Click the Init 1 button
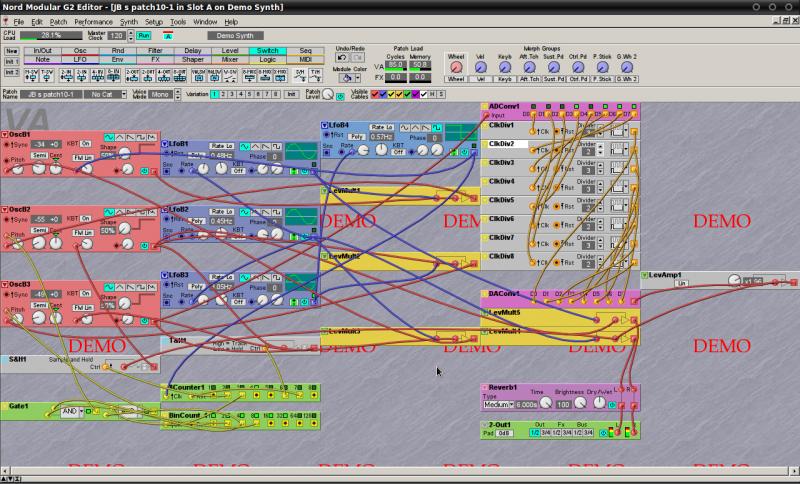 tap(11, 62)
